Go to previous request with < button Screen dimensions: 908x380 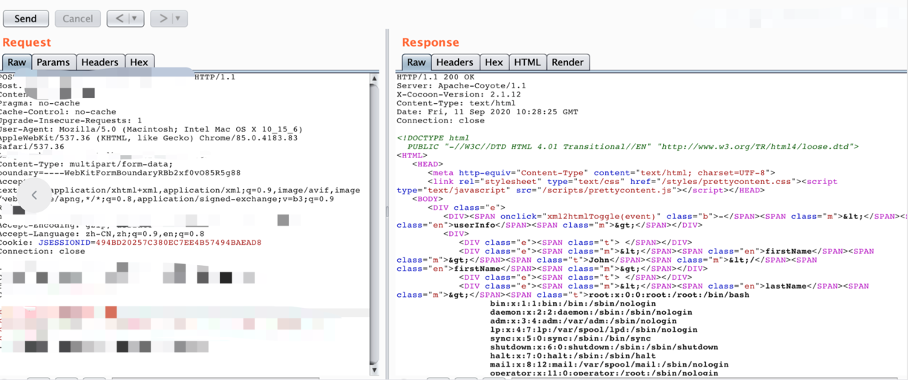pyautogui.click(x=119, y=19)
